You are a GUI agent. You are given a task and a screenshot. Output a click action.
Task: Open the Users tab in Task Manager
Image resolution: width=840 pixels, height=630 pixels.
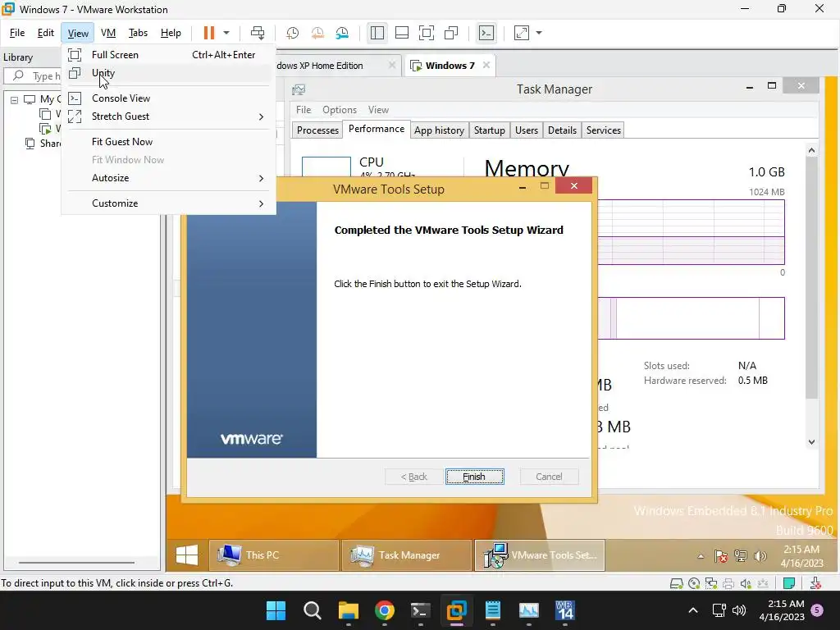click(x=527, y=130)
